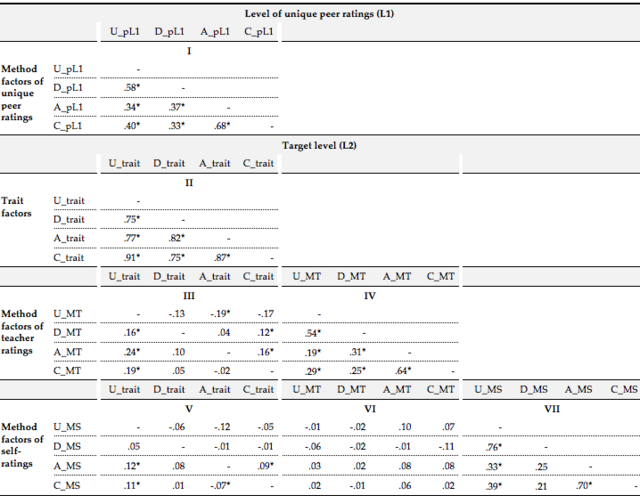Select the C_trait row label

[69, 258]
